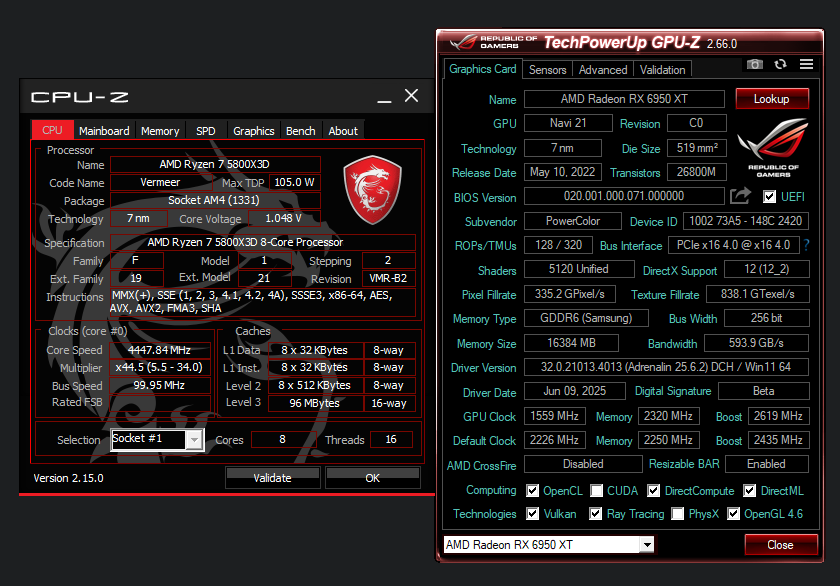This screenshot has width=840, height=586.
Task: Click the Pixel Fillrate value 335.2 GPixel/s
Action: (569, 294)
